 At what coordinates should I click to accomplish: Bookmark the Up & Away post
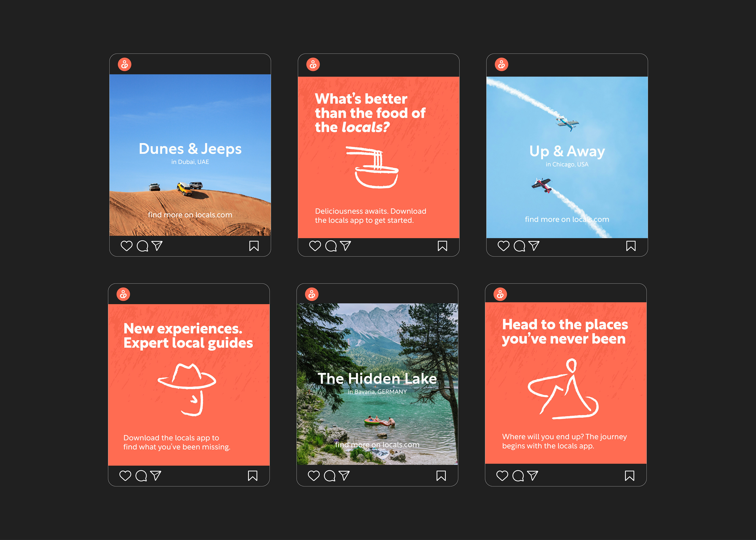click(631, 246)
